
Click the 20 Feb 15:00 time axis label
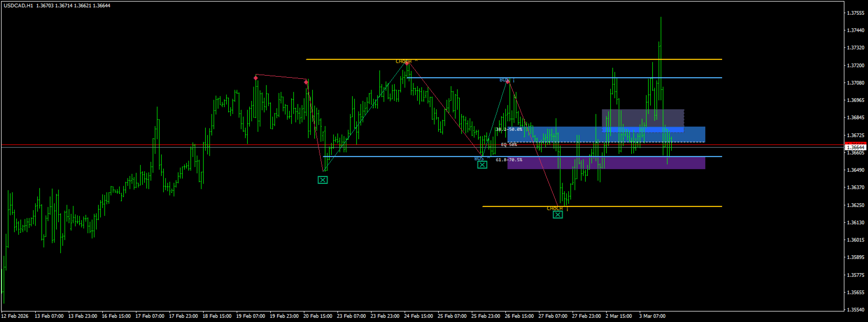(317, 316)
